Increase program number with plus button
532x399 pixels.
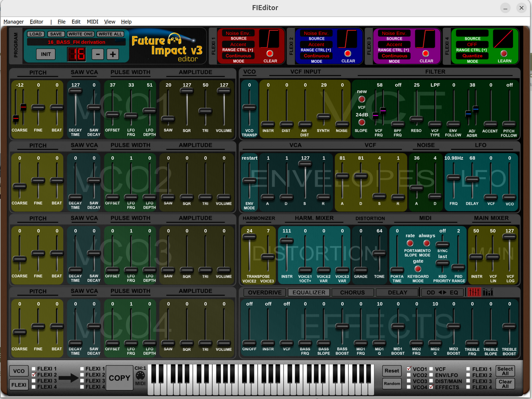pyautogui.click(x=113, y=54)
